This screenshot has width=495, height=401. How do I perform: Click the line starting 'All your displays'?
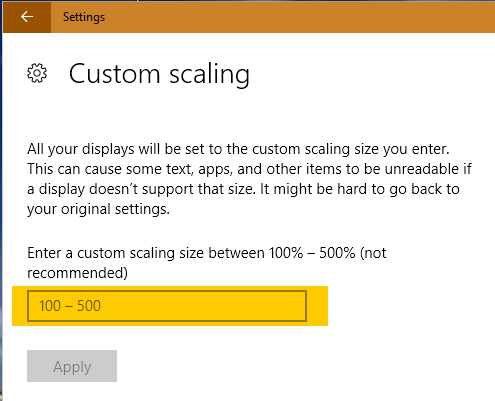238,149
